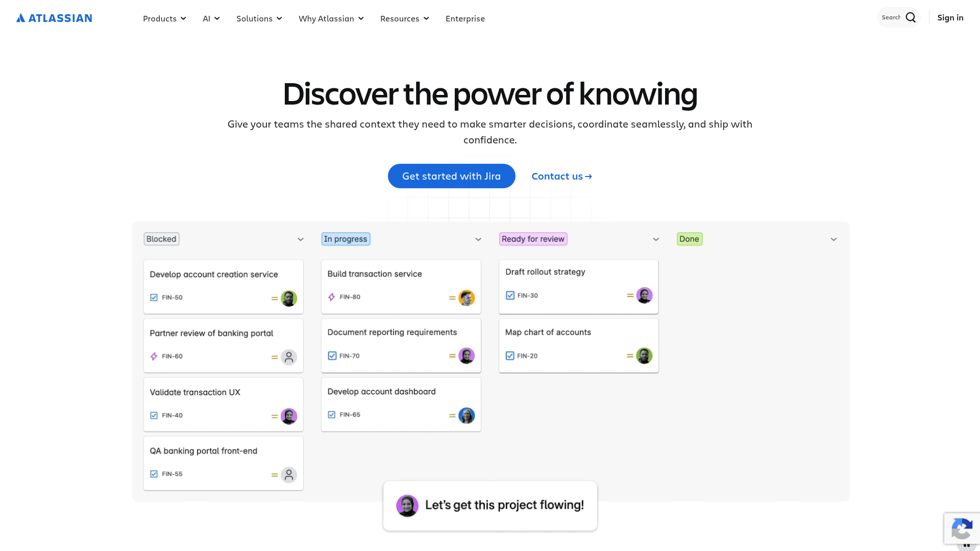The height and width of the screenshot is (551, 980).
Task: Go to the Enterprise page
Action: point(465,18)
